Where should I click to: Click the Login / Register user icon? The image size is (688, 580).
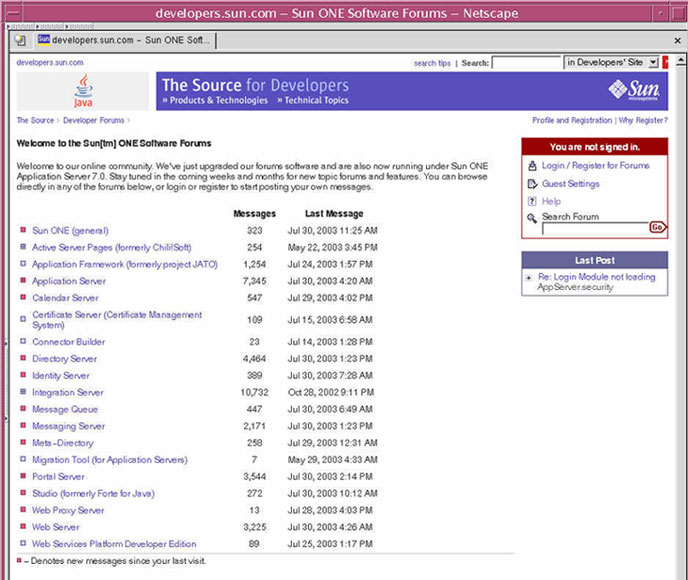(x=532, y=166)
